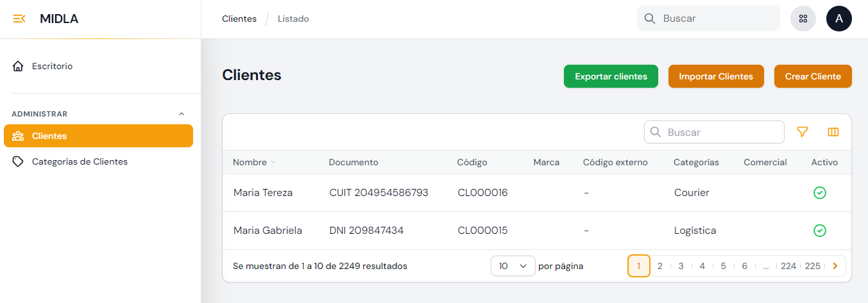Open the user avatar menu

[838, 19]
